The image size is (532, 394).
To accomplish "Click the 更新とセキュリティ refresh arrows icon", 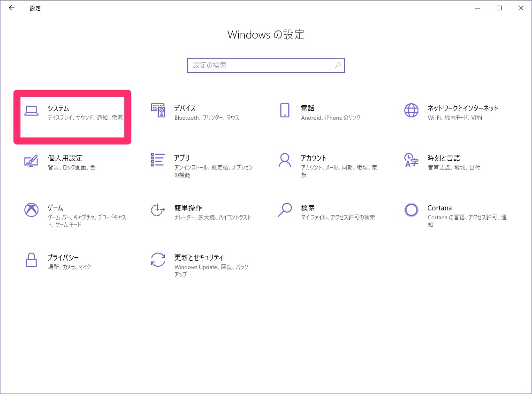I will 158,260.
